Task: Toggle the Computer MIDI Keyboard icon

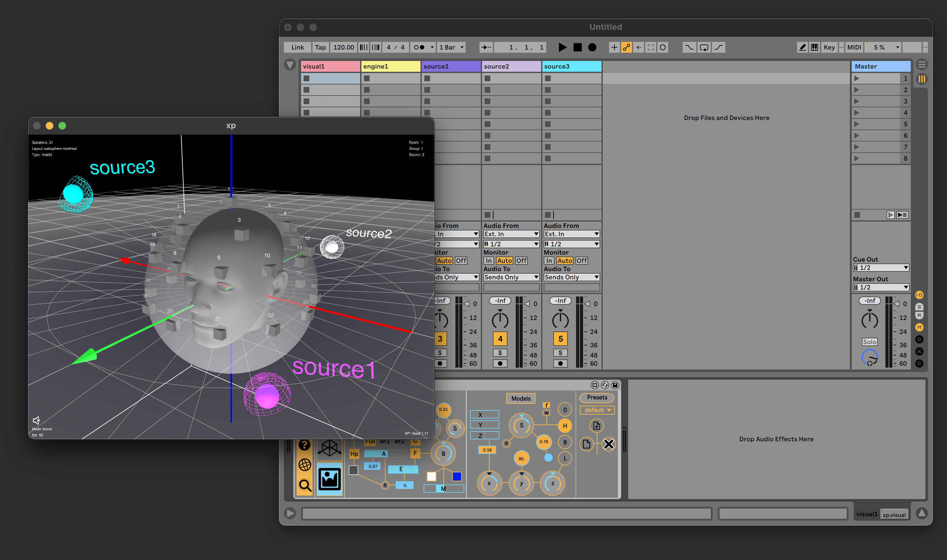Action: 815,47
